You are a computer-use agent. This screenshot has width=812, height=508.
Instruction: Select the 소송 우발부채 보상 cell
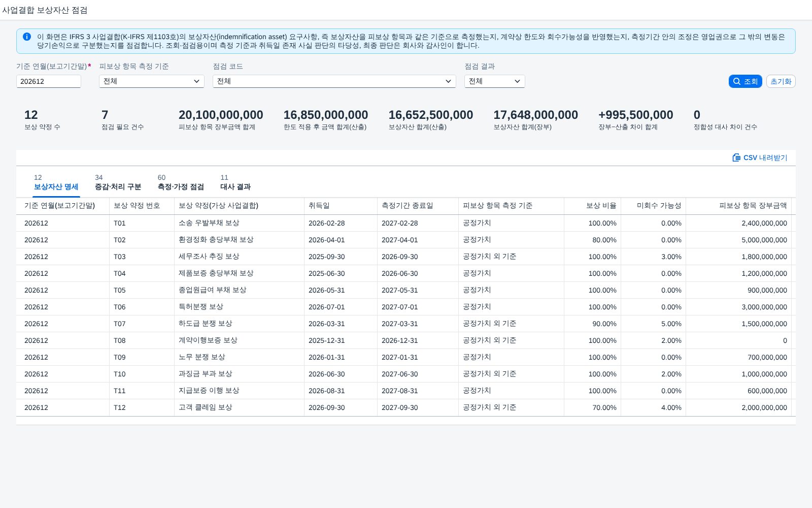[240, 223]
